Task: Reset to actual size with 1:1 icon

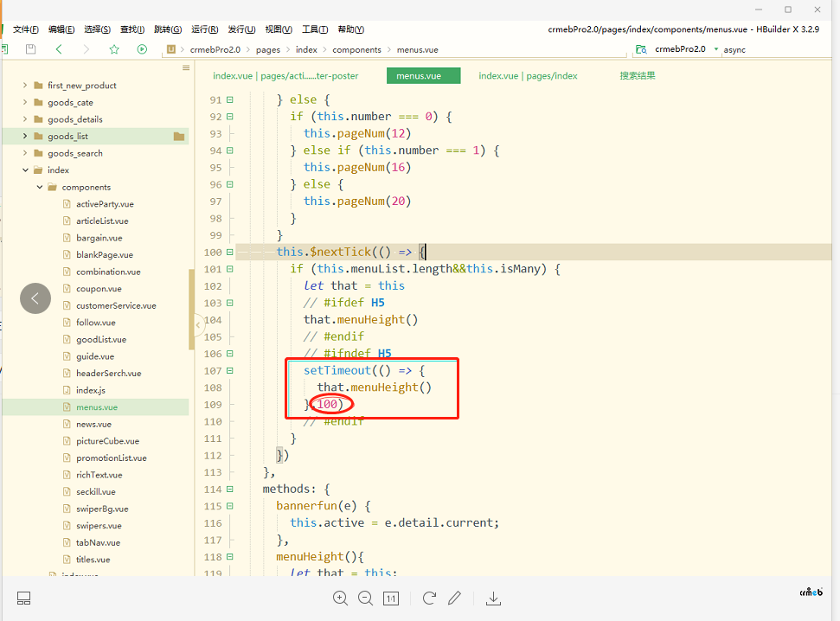Action: point(391,598)
